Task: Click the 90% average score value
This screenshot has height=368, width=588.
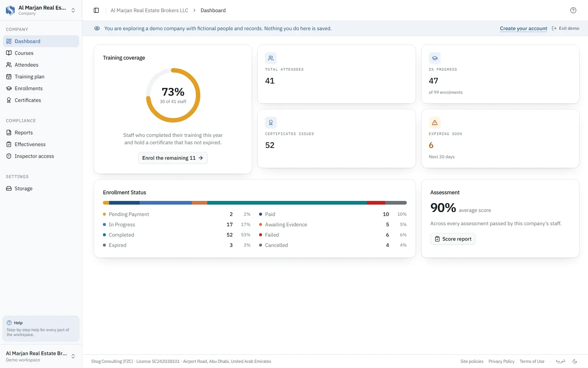Action: coord(443,208)
